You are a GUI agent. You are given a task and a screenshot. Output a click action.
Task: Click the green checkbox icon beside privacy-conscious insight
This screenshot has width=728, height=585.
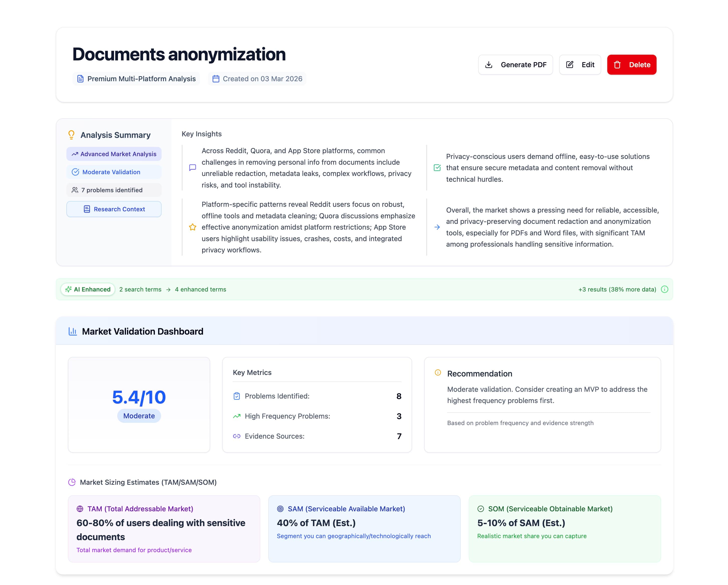pos(437,167)
